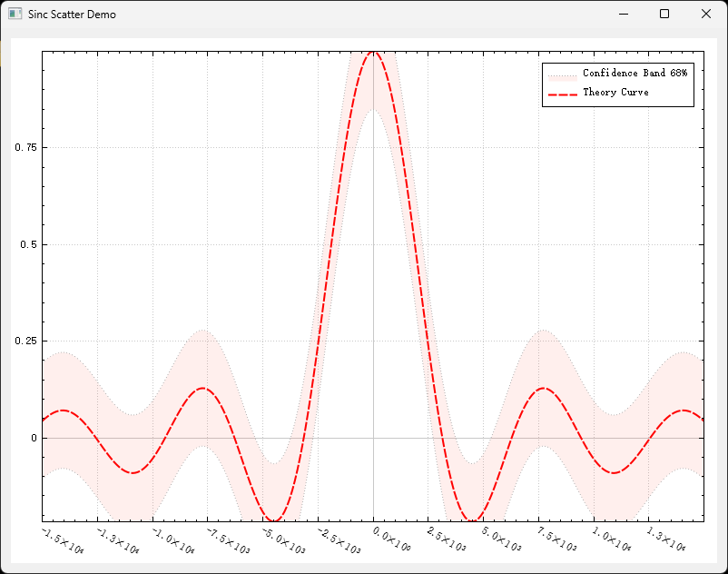Select the Theory Curve at its central peak
The image size is (728, 574).
click(374, 54)
